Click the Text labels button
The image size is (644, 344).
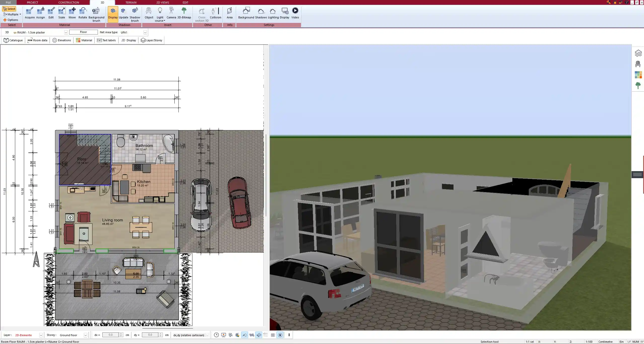click(106, 40)
